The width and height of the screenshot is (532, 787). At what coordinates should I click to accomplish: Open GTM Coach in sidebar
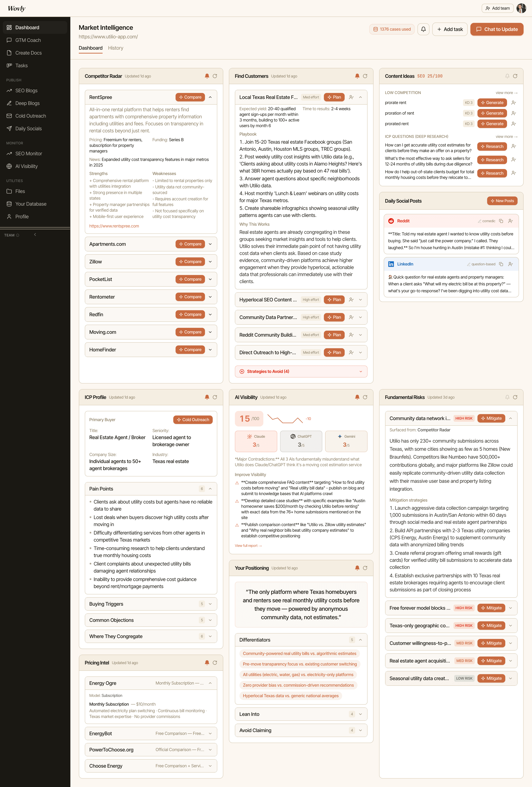click(x=35, y=40)
